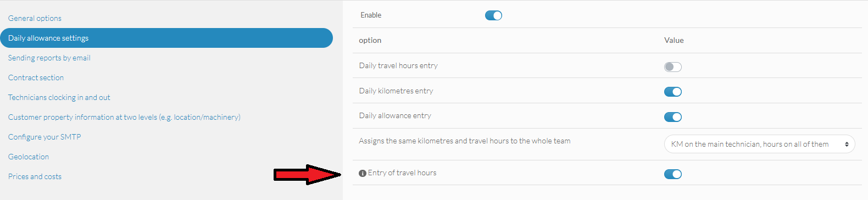The height and width of the screenshot is (200, 868).
Task: Switch off Entry of travel hours toggle
Action: 673,174
